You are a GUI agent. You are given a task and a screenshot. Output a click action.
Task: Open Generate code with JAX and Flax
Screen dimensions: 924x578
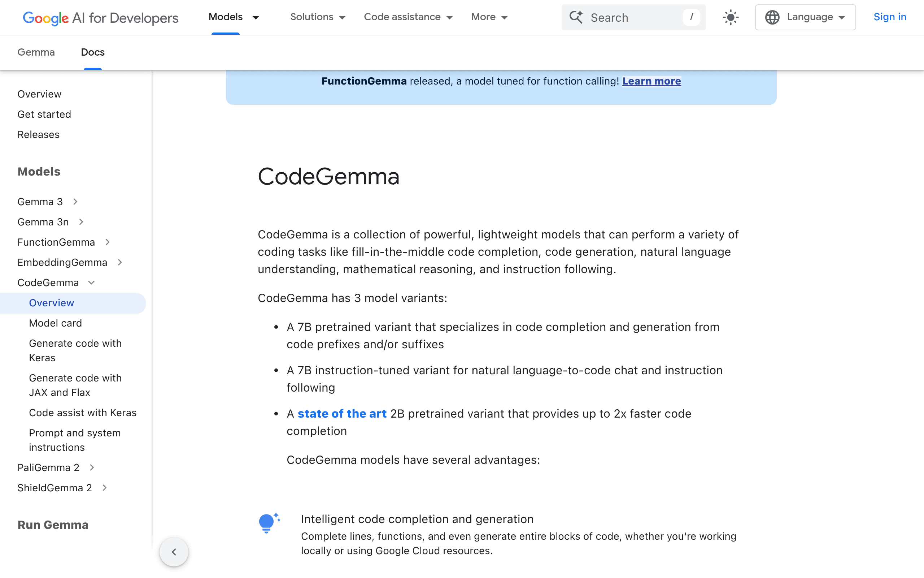coord(75,385)
